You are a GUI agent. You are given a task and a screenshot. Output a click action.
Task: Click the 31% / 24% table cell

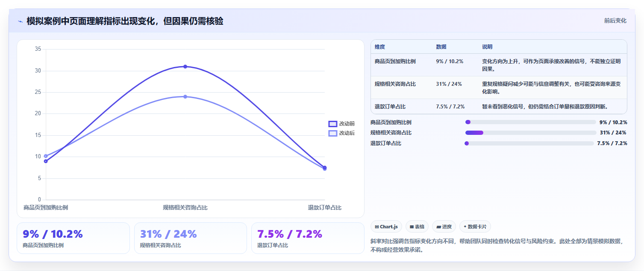click(x=449, y=84)
